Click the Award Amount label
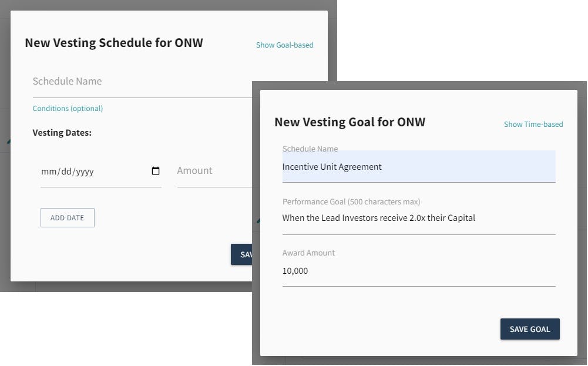 308,253
